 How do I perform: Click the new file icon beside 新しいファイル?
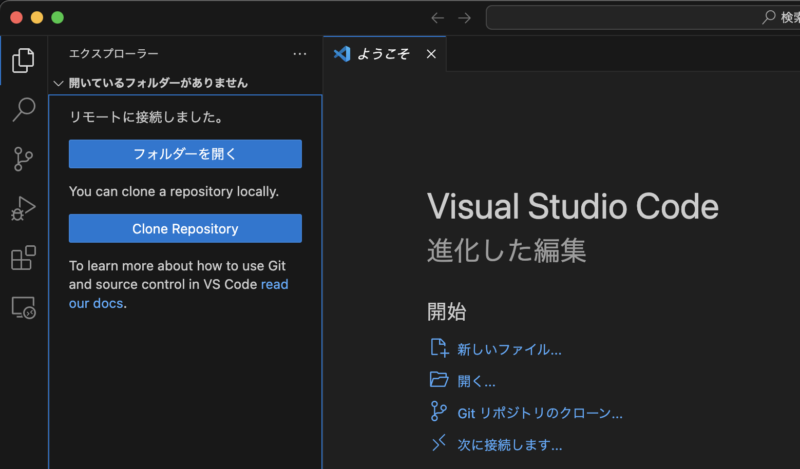coord(439,348)
